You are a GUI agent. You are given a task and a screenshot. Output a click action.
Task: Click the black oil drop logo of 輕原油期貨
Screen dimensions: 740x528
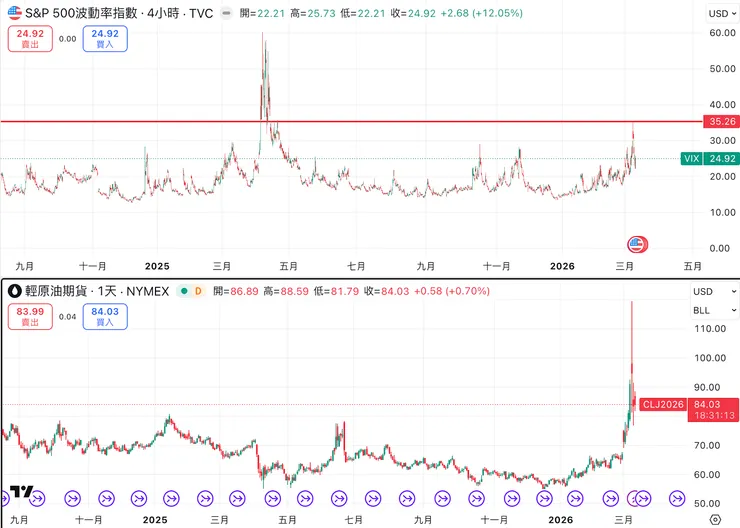15,291
